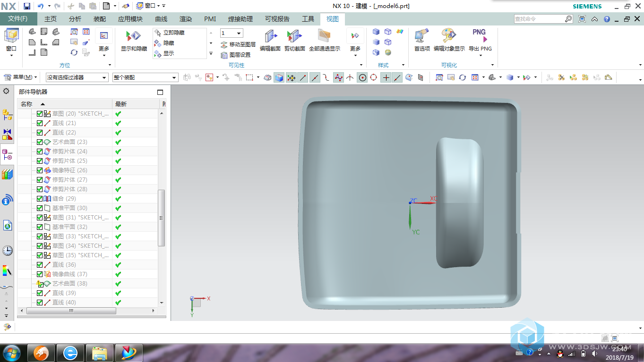Viewport: 644px width, 362px height.
Task: Expand the 样式 group arrow
Action: (403, 65)
